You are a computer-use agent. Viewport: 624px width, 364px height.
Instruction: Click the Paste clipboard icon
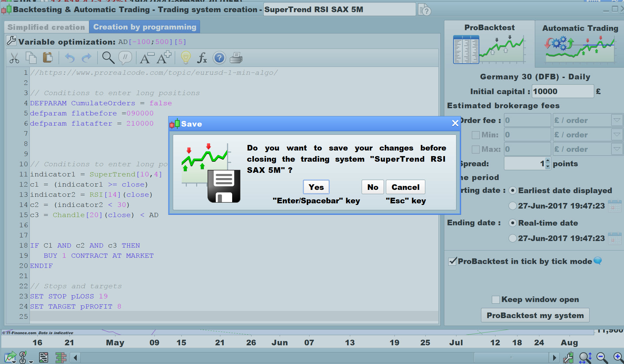(x=48, y=58)
